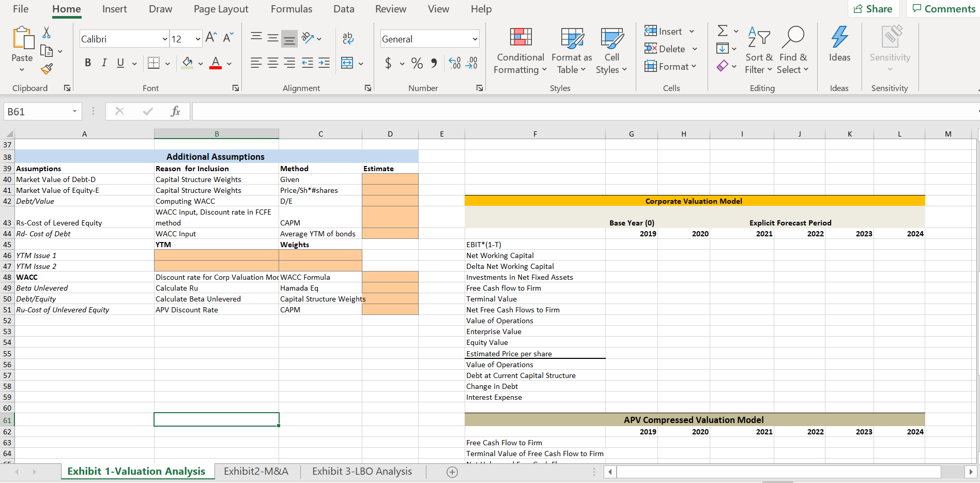
Task: Toggle Wrap Text
Action: (x=348, y=37)
